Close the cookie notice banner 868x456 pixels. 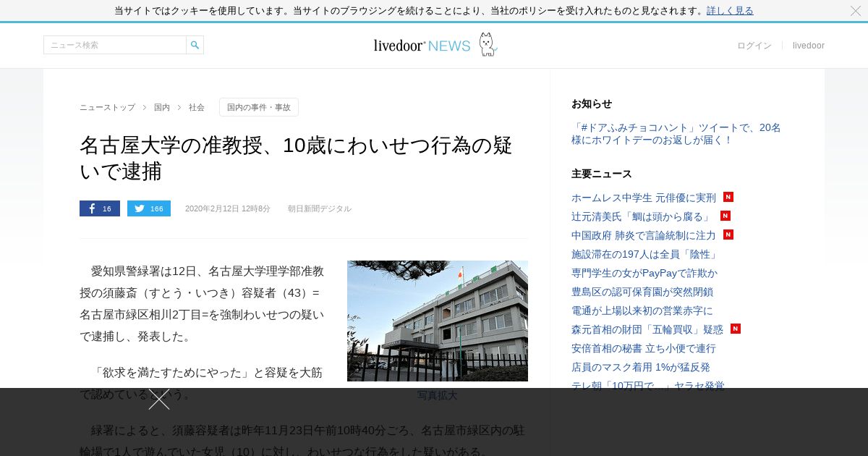(856, 11)
